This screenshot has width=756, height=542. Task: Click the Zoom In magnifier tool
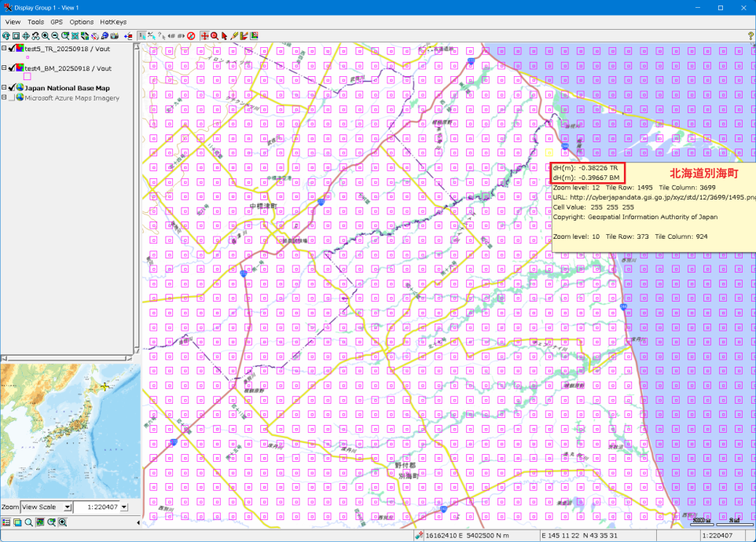pyautogui.click(x=46, y=35)
